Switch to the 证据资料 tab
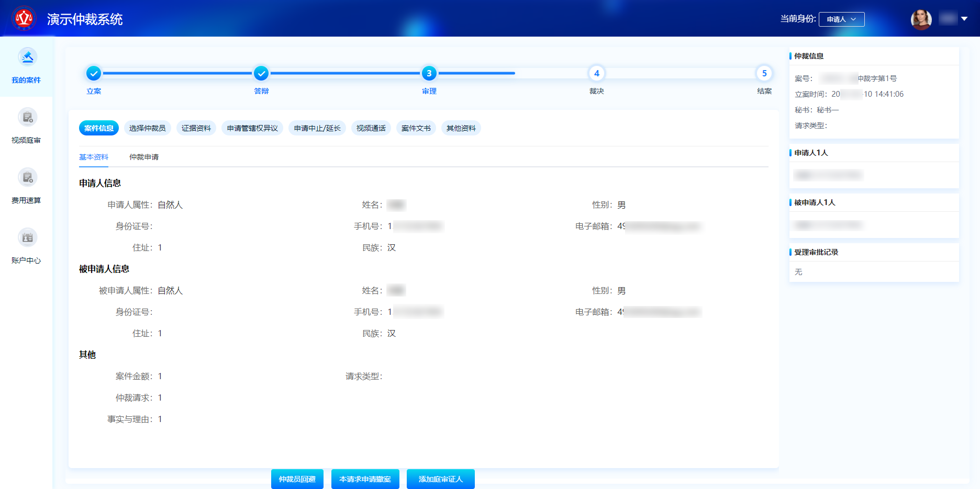This screenshot has width=980, height=489. [196, 128]
